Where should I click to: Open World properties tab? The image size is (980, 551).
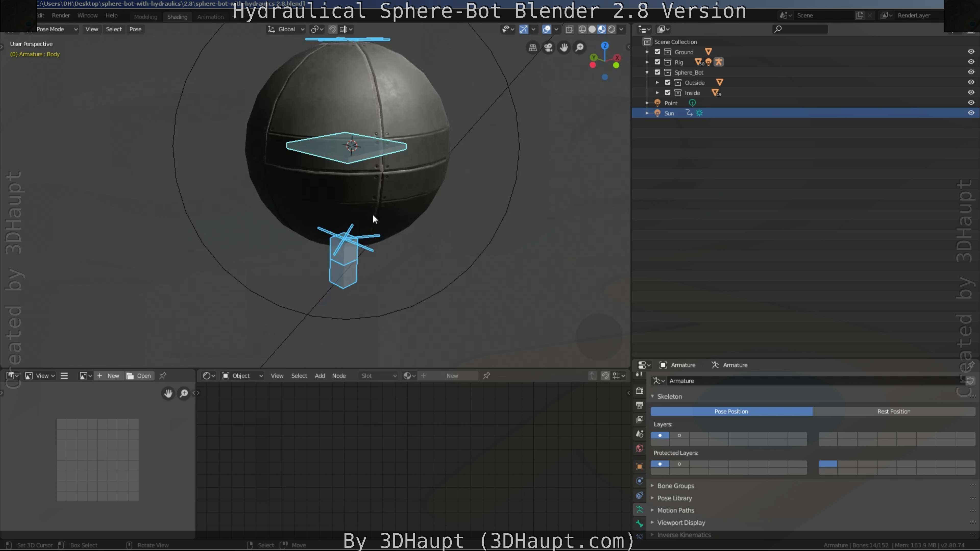tap(640, 448)
